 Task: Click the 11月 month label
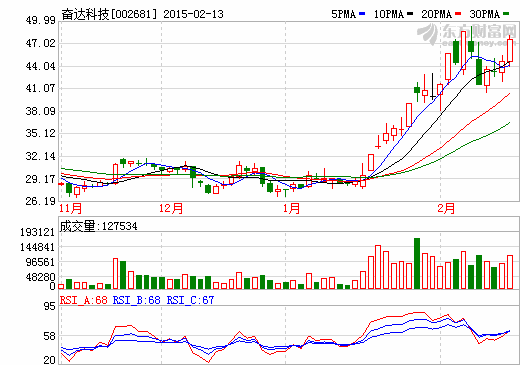click(70, 208)
